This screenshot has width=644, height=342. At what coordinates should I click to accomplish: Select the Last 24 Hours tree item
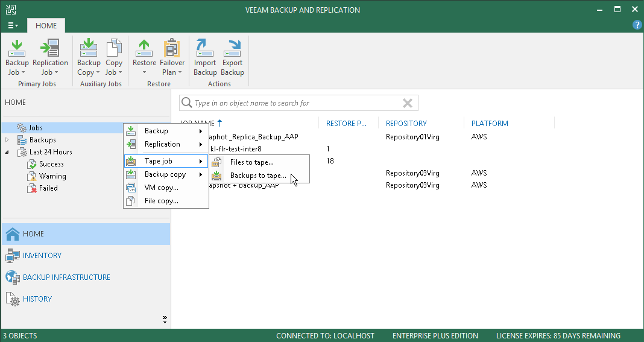(51, 152)
